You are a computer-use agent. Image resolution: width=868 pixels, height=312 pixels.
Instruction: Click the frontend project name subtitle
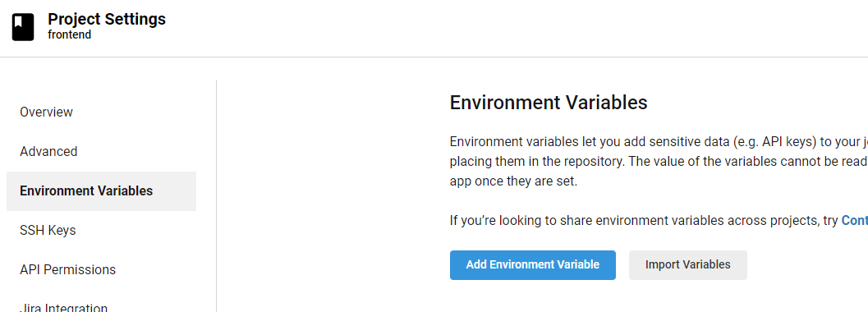tap(70, 34)
